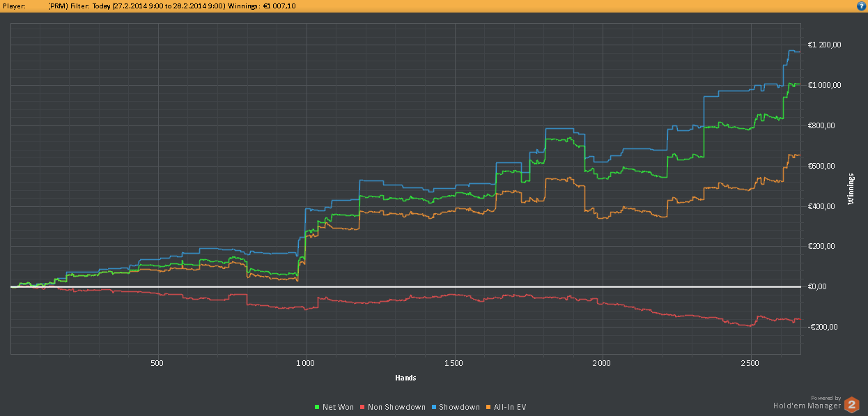868x416 pixels.
Task: Click the 1.000 tick on hands axis
Action: coord(306,363)
